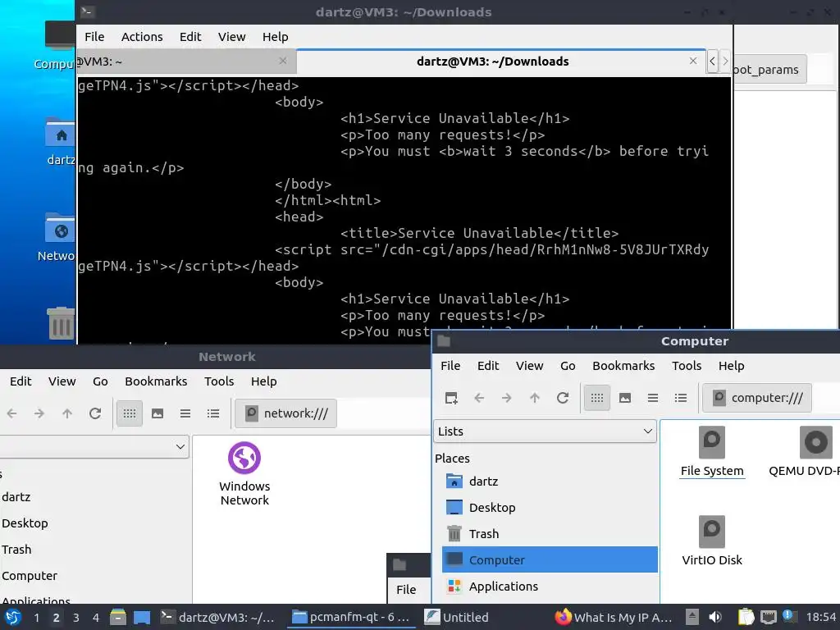The height and width of the screenshot is (630, 840).
Task: Open the Help menu in the Network window
Action: pyautogui.click(x=263, y=381)
